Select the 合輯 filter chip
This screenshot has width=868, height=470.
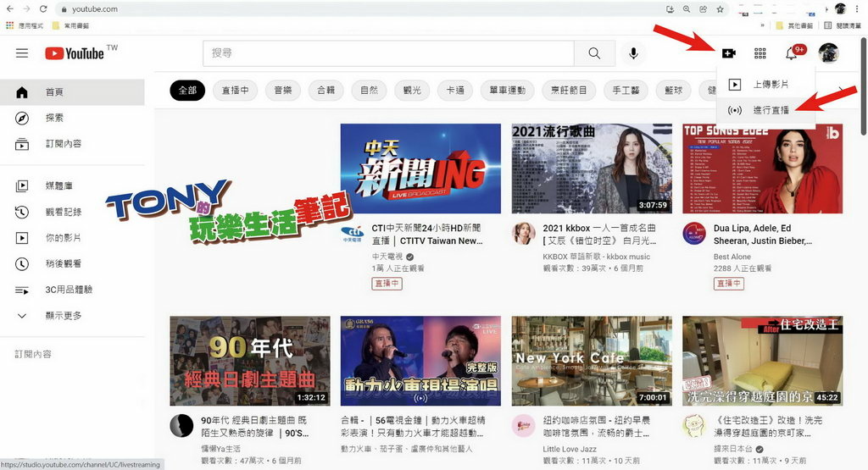click(x=326, y=90)
